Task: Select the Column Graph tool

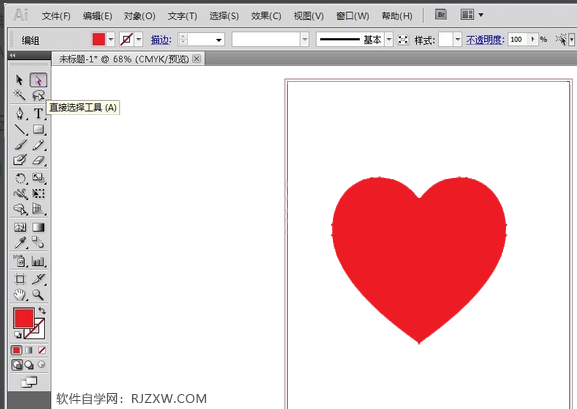Action: coord(38,261)
